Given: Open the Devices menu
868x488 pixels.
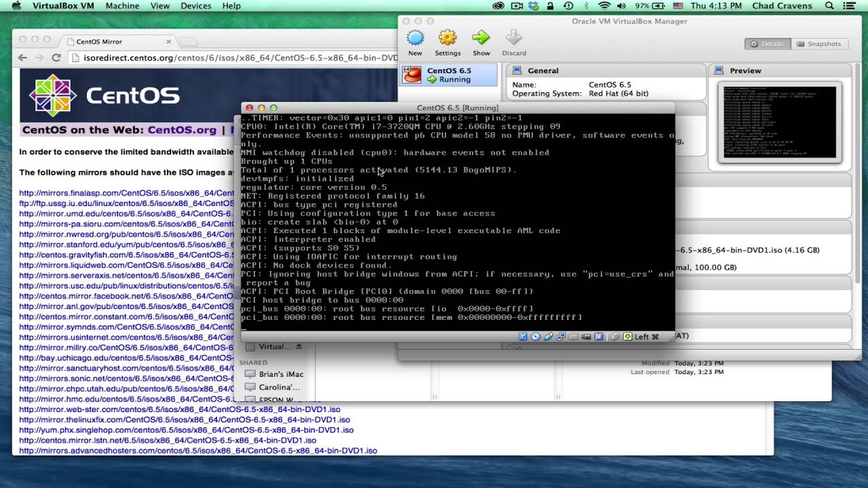Looking at the screenshot, I should click(196, 5).
